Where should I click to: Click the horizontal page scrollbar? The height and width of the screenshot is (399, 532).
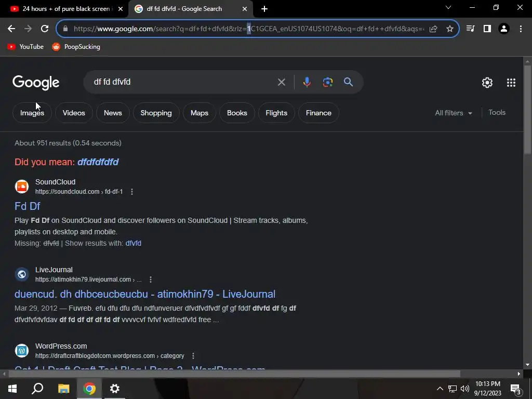click(234, 374)
